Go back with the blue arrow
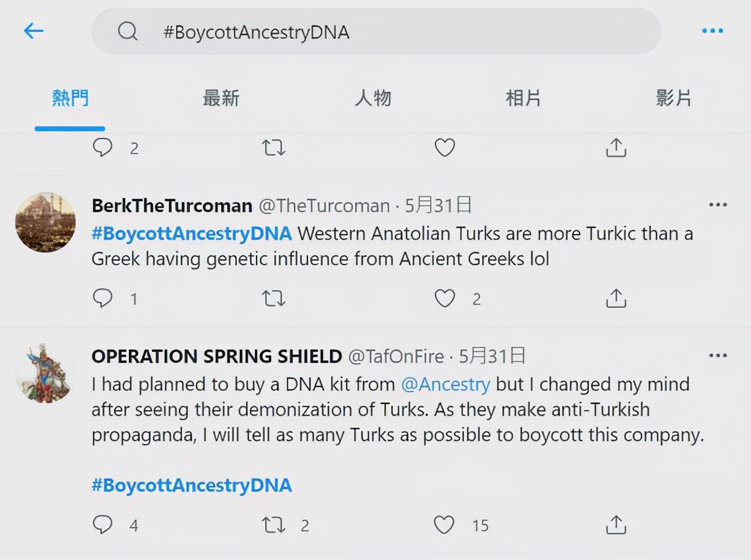 point(34,31)
